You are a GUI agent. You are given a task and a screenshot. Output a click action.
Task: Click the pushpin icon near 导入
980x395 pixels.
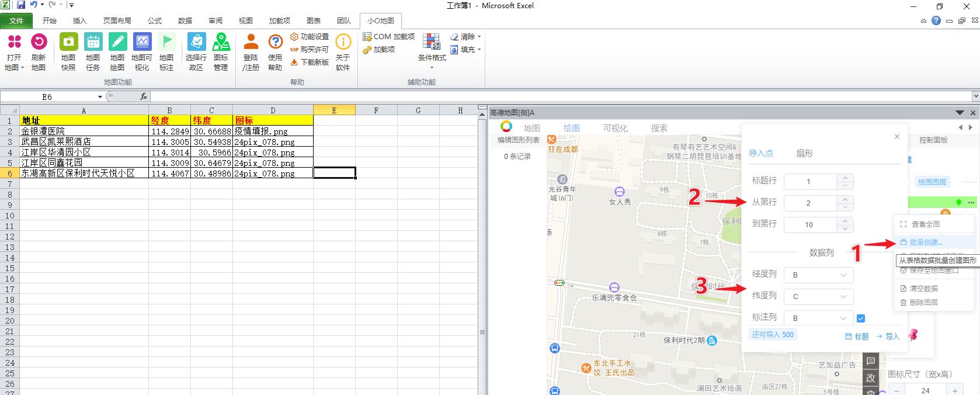click(913, 335)
